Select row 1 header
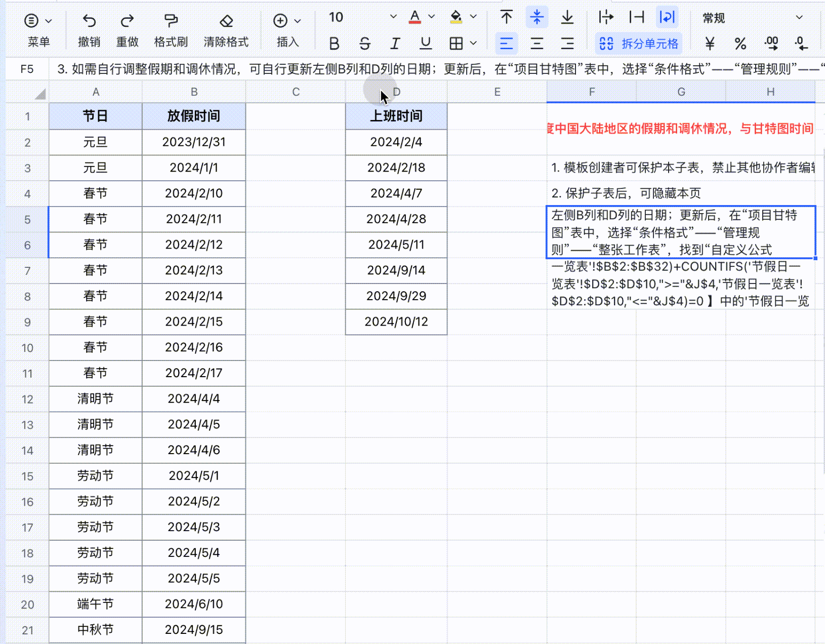Viewport: 825px width, 644px height. click(27, 116)
